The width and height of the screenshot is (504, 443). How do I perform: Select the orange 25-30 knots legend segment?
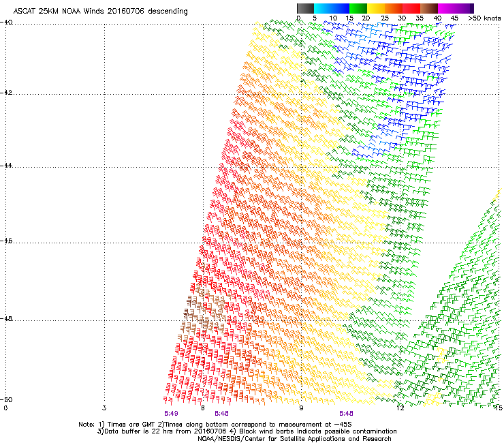[x=394, y=8]
